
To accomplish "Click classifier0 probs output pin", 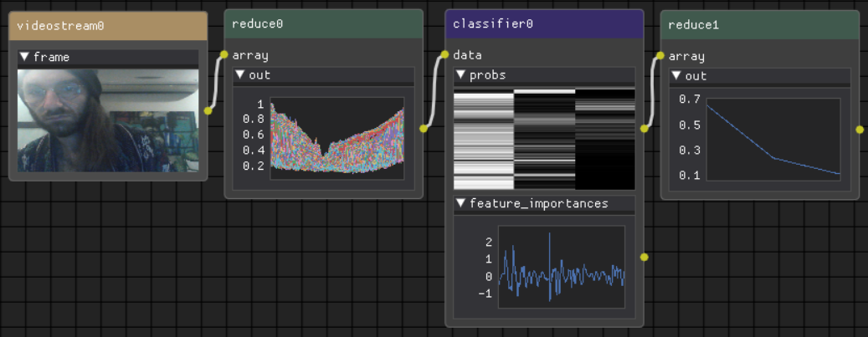I will click(x=644, y=129).
